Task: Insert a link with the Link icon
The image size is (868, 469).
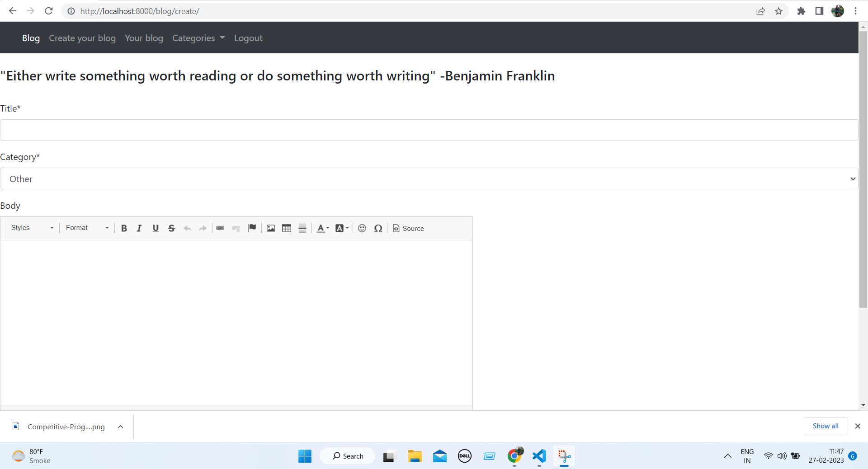Action: pyautogui.click(x=220, y=228)
